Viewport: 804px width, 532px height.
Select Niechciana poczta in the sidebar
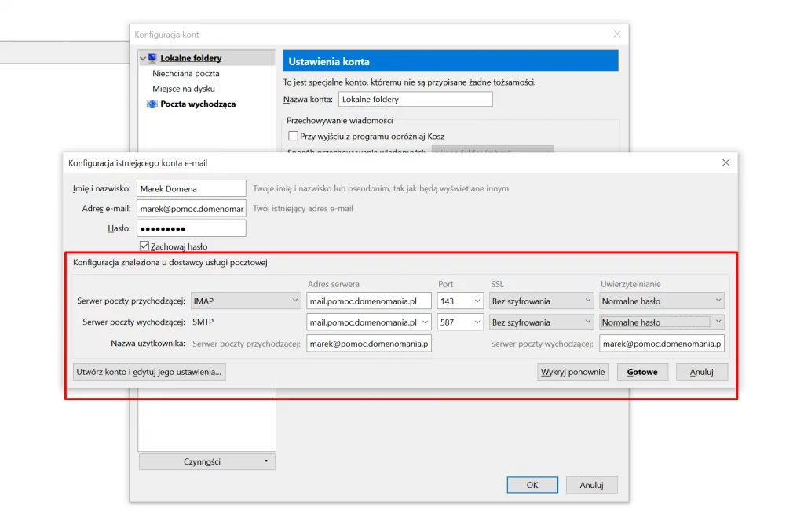tap(186, 73)
